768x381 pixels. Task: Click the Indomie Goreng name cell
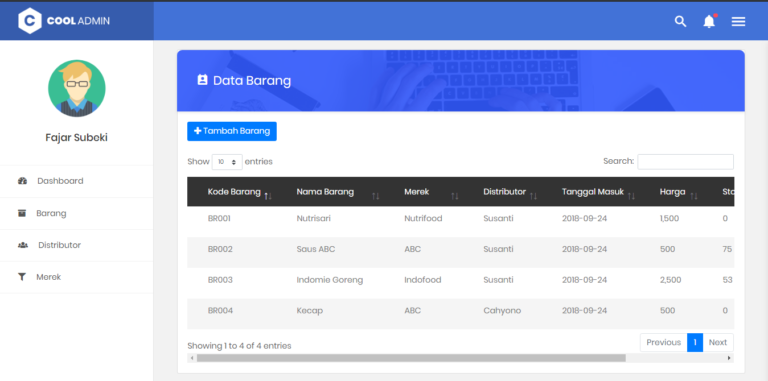[330, 280]
